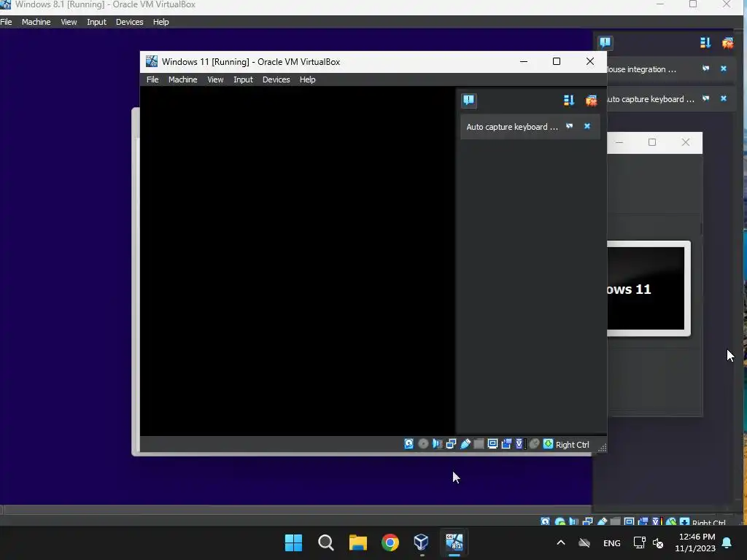Screen dimensions: 747x560
Task: Expand hidden system tray icons
Action: (561, 542)
